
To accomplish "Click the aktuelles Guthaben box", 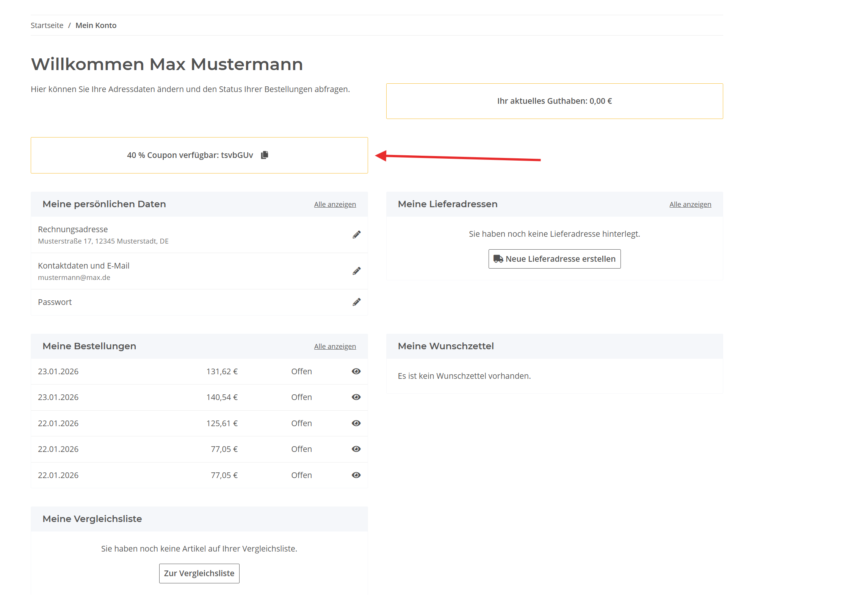I will 554,101.
